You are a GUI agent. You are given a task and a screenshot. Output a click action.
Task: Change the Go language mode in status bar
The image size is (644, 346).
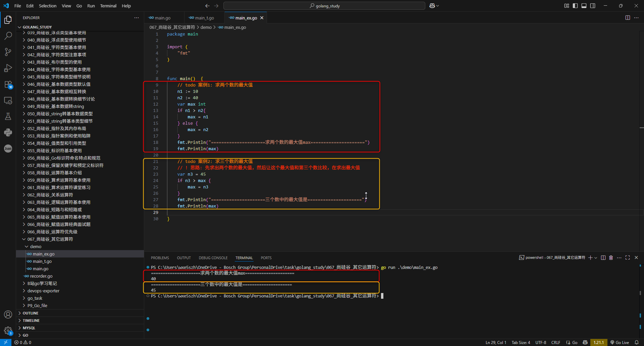click(x=575, y=342)
